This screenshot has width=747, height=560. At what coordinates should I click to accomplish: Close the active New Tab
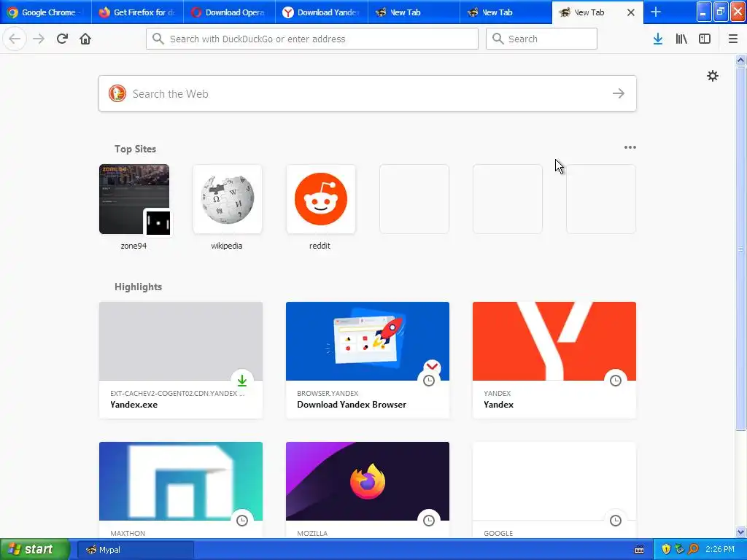tap(631, 12)
